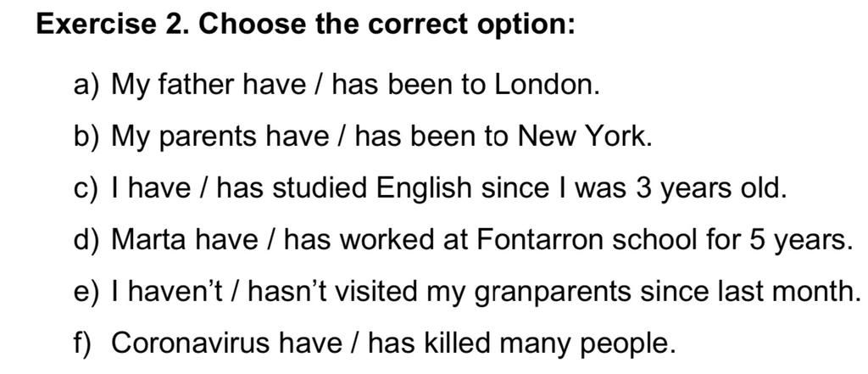Click the word London in sentence a
The height and width of the screenshot is (374, 868).
pyautogui.click(x=547, y=85)
